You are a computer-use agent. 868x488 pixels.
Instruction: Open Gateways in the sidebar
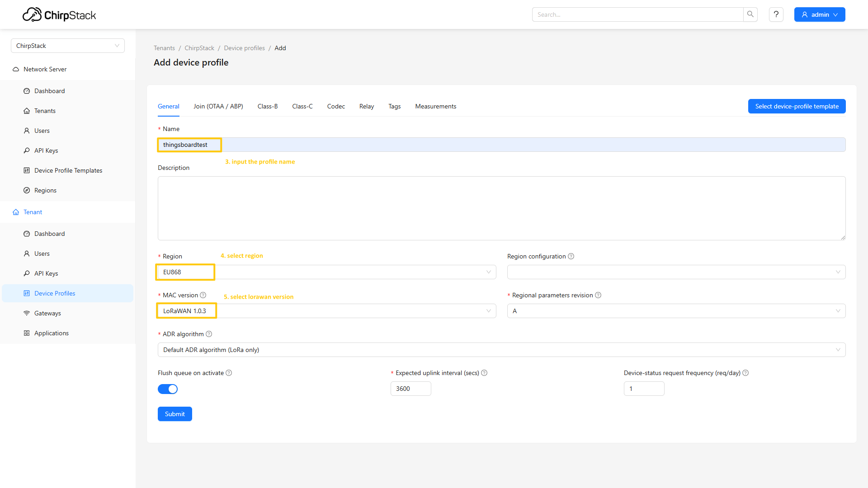pyautogui.click(x=47, y=313)
